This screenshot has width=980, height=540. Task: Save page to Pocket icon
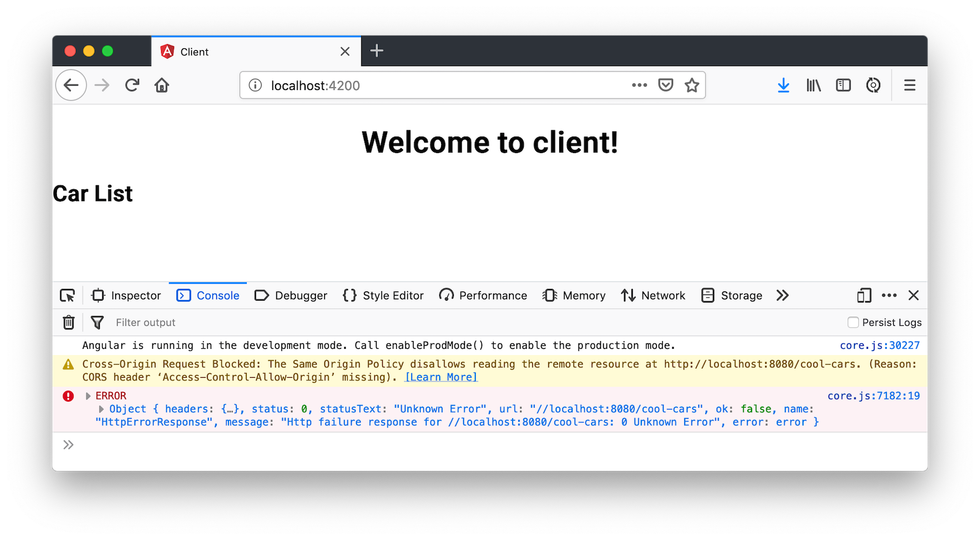[666, 85]
